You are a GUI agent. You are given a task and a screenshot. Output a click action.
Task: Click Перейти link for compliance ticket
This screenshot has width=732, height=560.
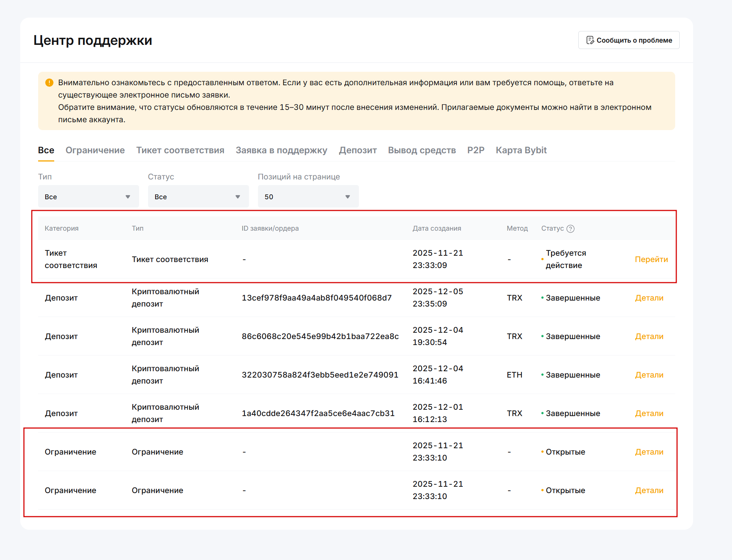(651, 259)
